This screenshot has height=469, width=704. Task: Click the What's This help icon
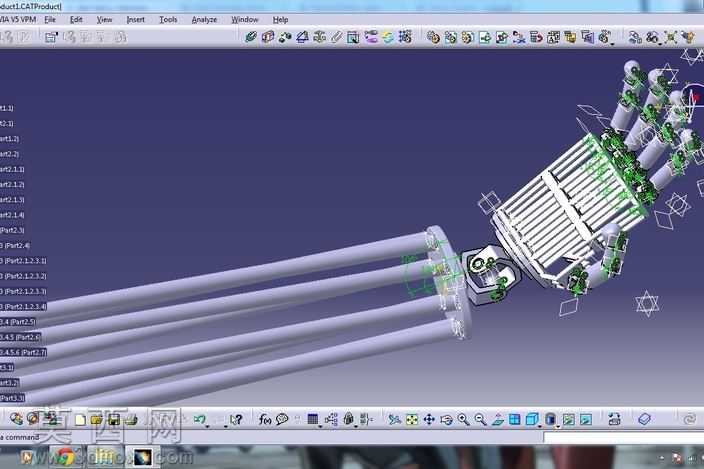coord(236,419)
